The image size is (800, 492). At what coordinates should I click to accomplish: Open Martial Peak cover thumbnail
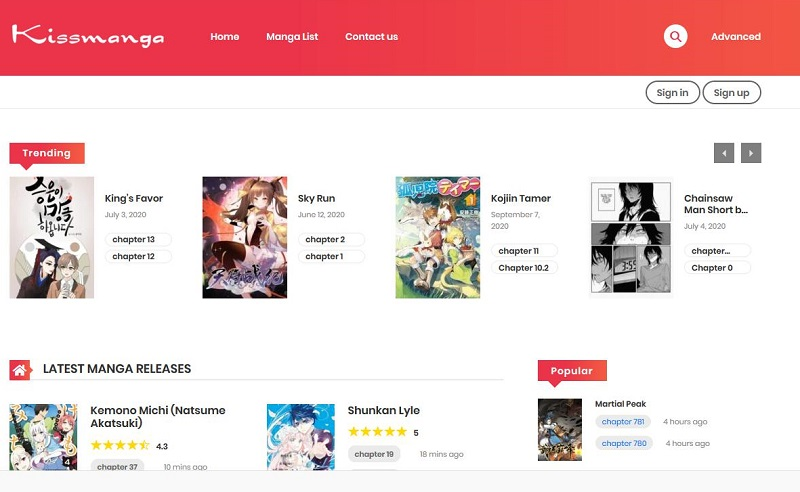tap(560, 430)
